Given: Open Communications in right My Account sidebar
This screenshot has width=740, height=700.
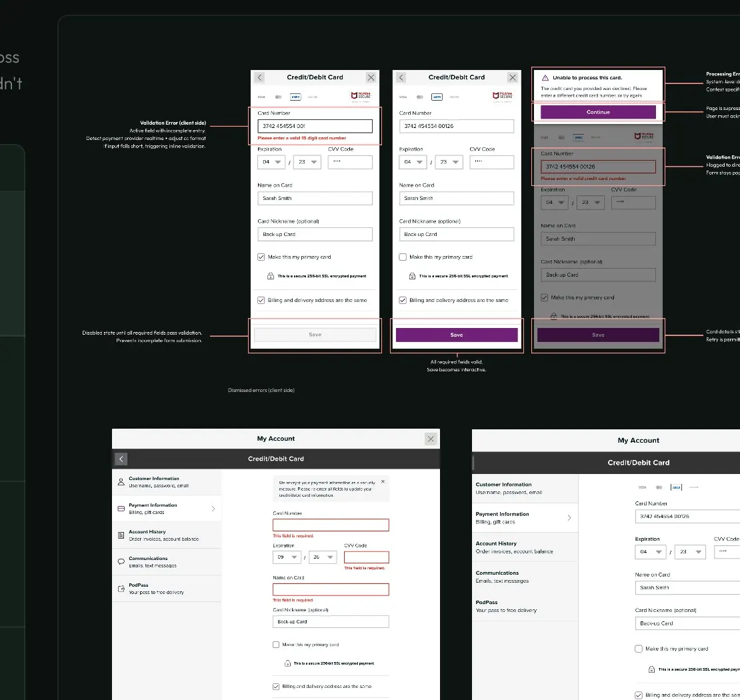Looking at the screenshot, I should tap(525, 577).
